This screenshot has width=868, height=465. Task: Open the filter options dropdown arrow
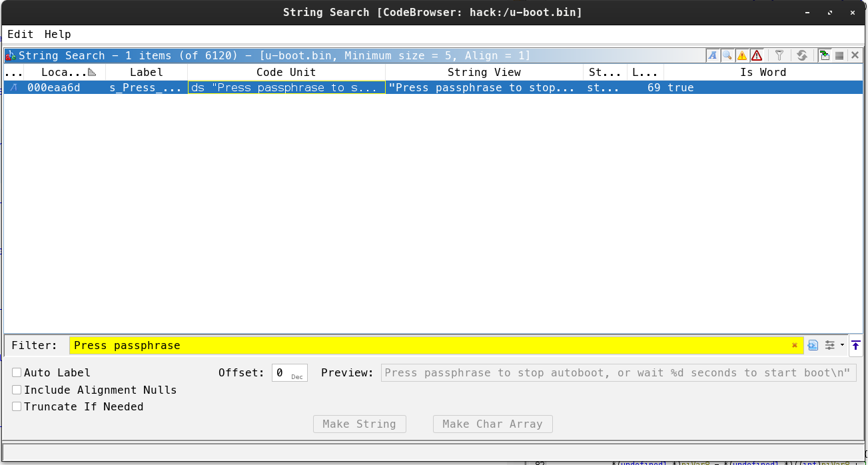[x=842, y=345]
